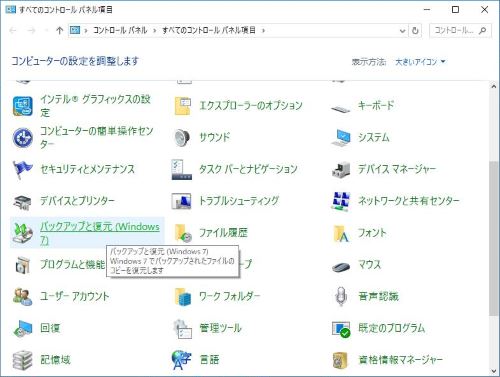Image resolution: width=500 pixels, height=377 pixels.
Task: Expand the address bar history dropdown
Action: (x=402, y=31)
